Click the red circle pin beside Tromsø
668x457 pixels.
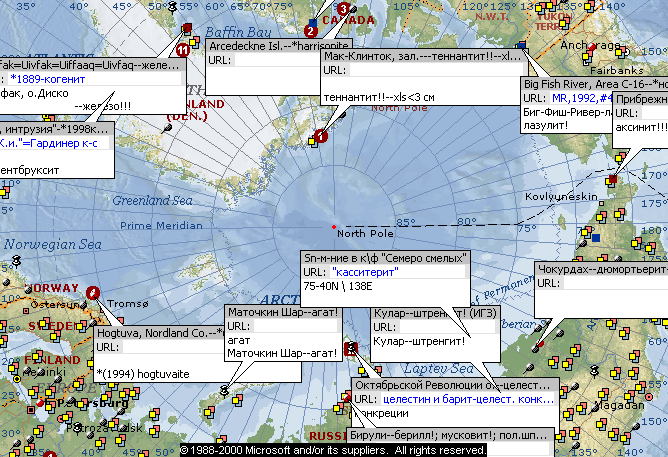point(93,293)
